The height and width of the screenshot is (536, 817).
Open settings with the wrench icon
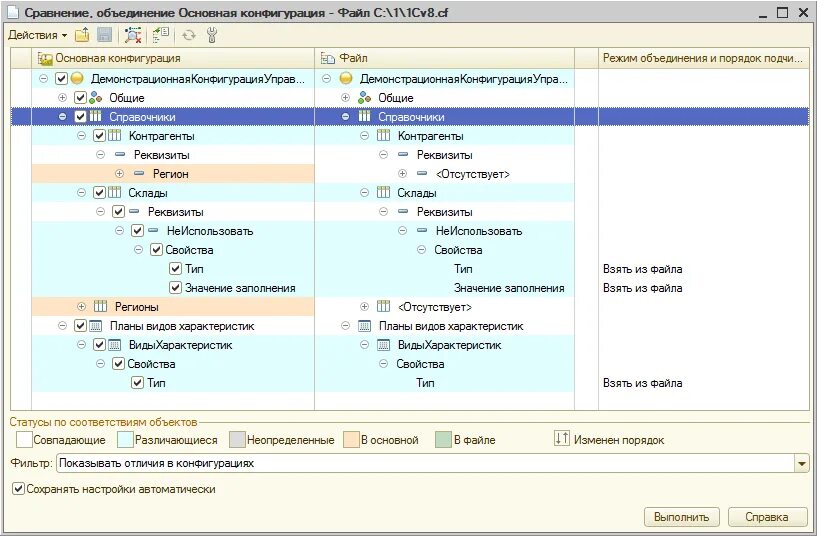coord(212,35)
